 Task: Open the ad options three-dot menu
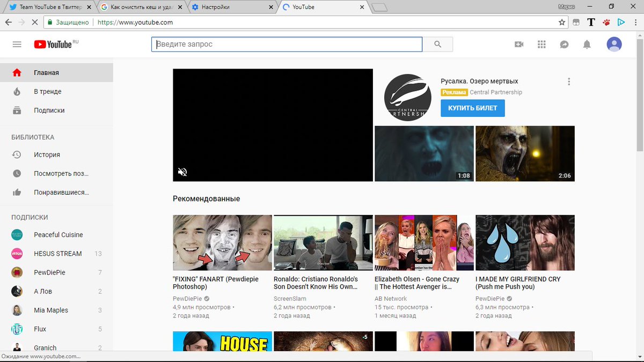tap(569, 82)
